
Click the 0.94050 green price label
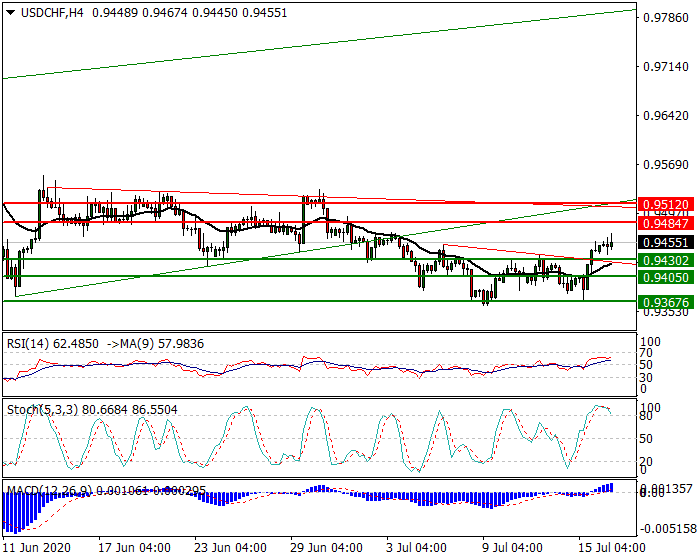tap(666, 278)
